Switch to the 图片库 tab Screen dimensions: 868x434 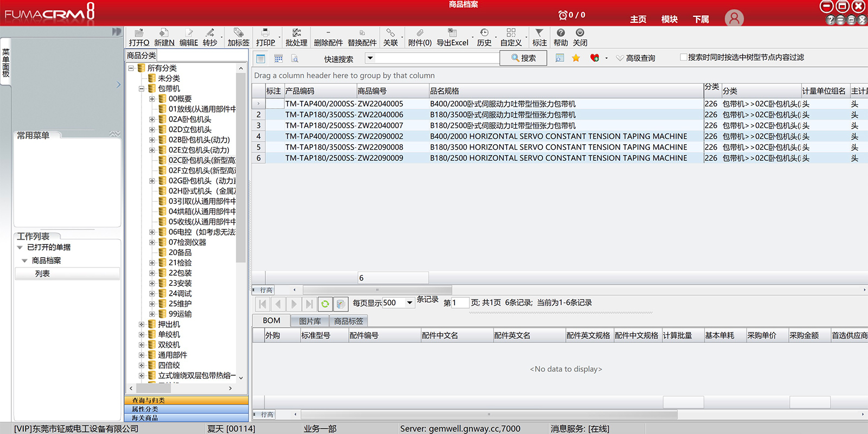(x=310, y=321)
